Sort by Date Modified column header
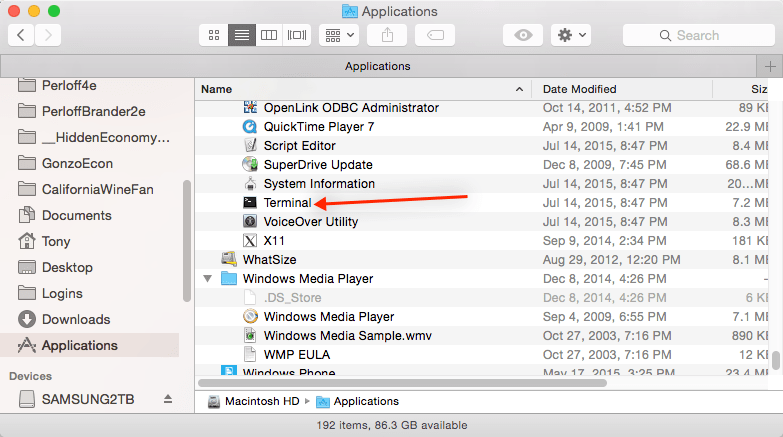The image size is (783, 437). (579, 89)
